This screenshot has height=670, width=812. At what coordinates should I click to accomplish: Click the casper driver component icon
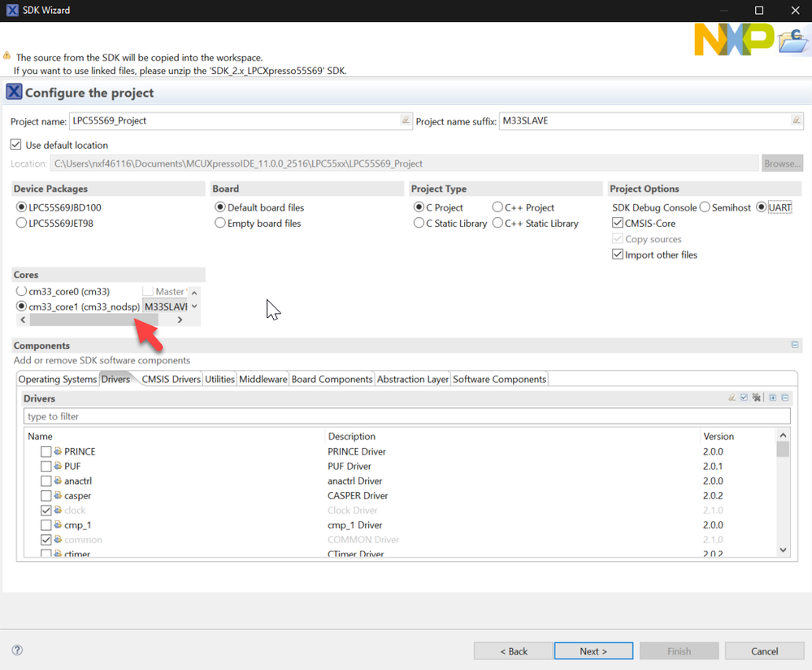pyautogui.click(x=58, y=495)
